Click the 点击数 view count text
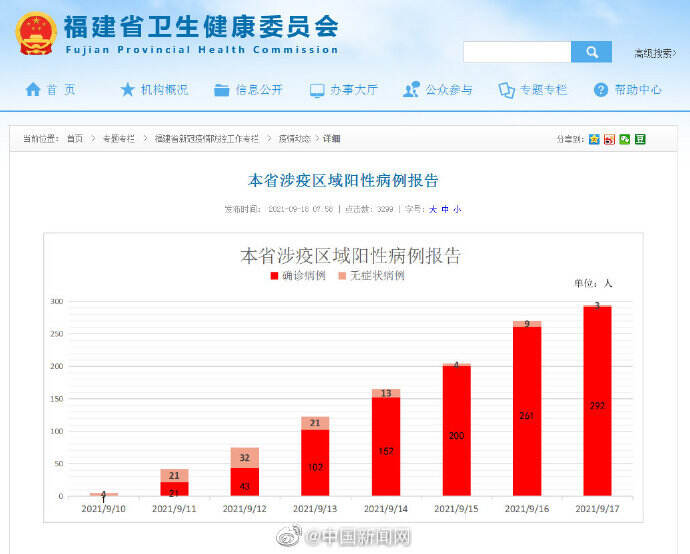Screen dimensions: 690x554 [x=369, y=209]
